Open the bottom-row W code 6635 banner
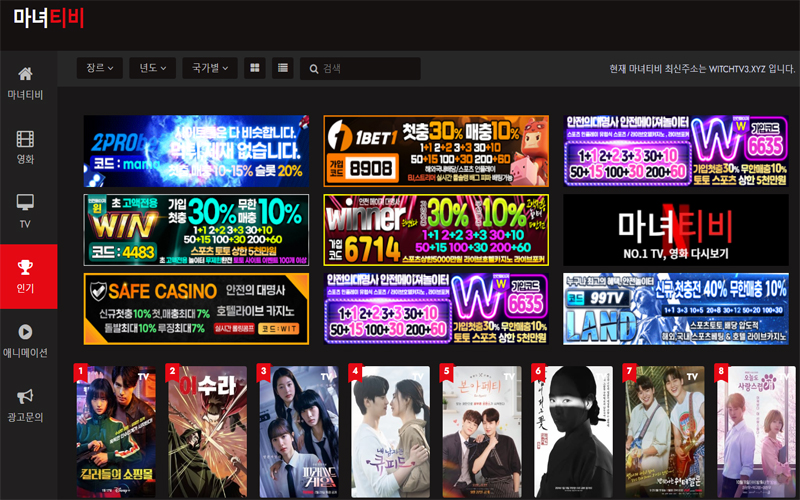This screenshot has height=500, width=800. (436, 309)
